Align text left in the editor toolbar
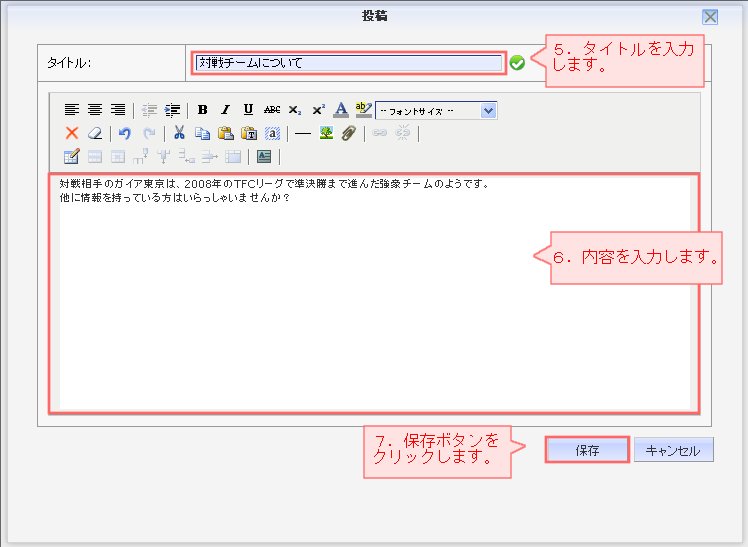Viewport: 748px width, 547px height. coord(72,110)
